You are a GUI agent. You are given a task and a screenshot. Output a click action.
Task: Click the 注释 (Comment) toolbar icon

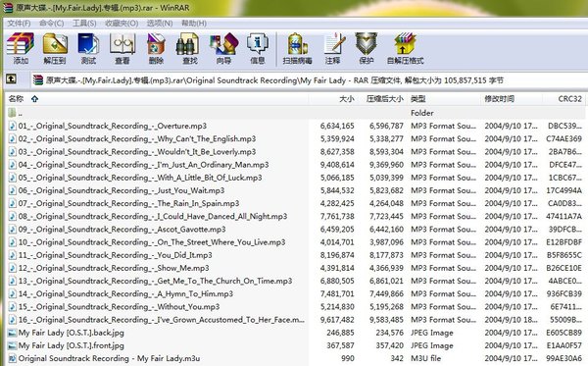tap(334, 43)
